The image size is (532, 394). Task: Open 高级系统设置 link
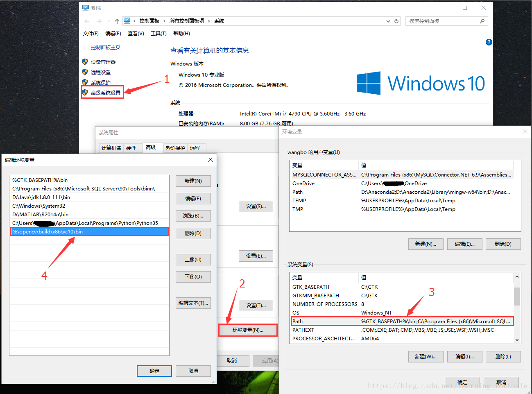pos(106,93)
